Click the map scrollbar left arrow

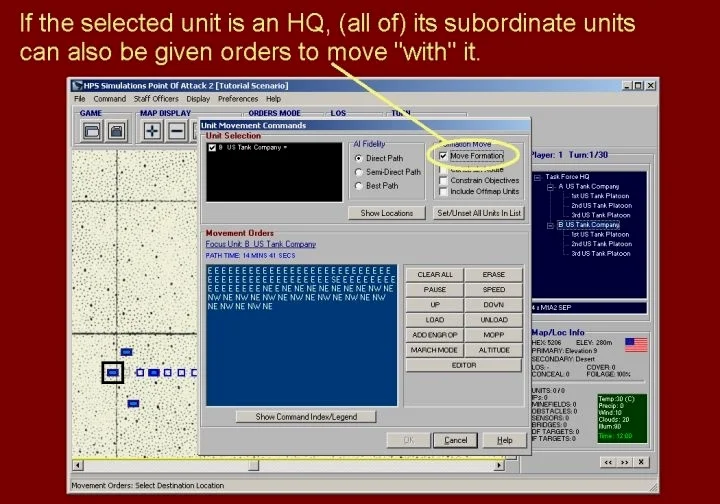tap(78, 465)
